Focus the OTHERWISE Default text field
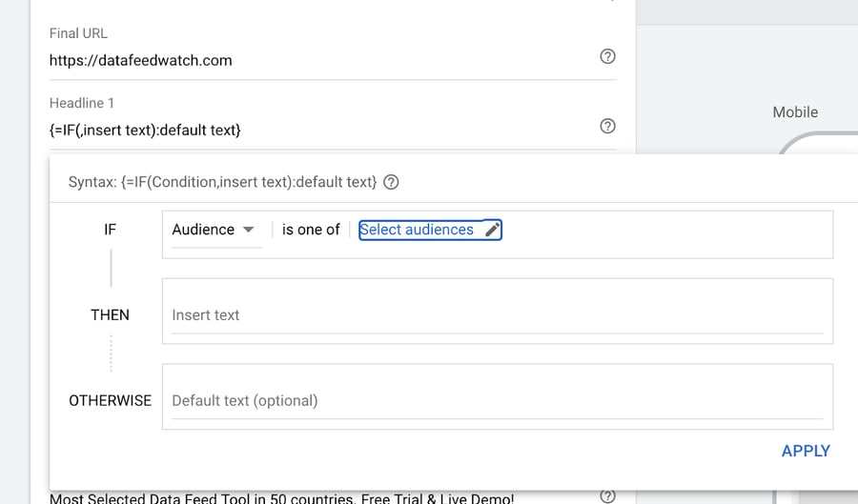858x504 pixels. (497, 401)
